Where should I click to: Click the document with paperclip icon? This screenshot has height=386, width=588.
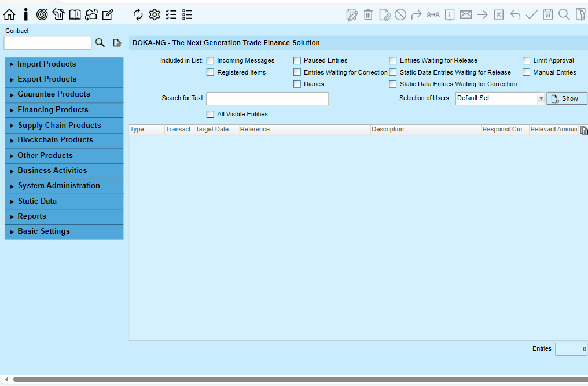pyautogui.click(x=384, y=15)
